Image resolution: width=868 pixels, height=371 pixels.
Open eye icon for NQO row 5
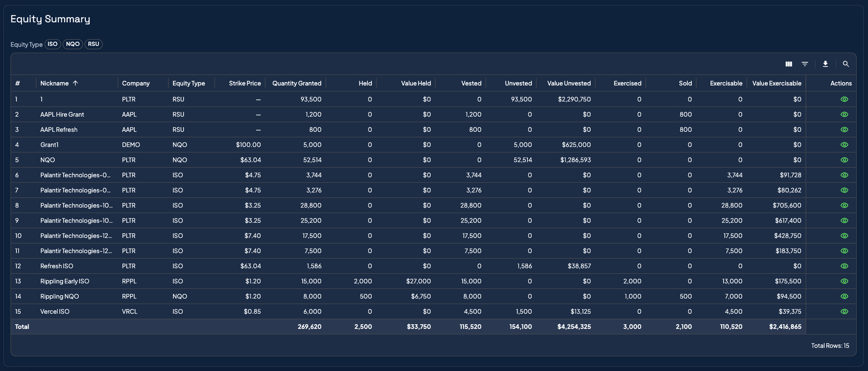coord(844,160)
